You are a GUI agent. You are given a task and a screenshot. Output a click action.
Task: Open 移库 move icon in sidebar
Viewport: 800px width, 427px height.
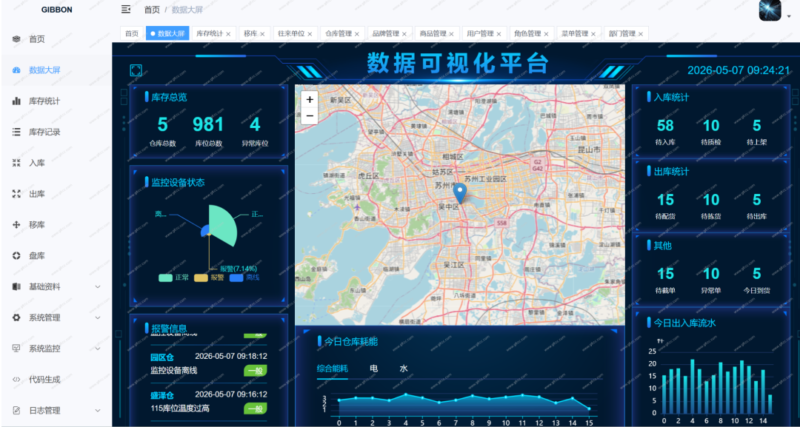(16, 225)
